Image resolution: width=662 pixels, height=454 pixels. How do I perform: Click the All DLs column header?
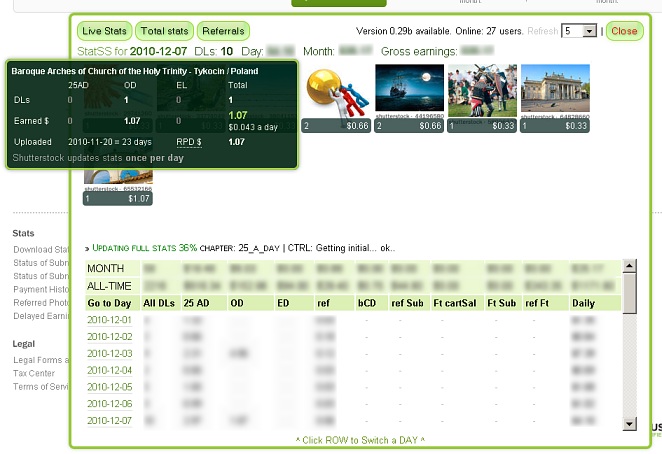pyautogui.click(x=158, y=302)
